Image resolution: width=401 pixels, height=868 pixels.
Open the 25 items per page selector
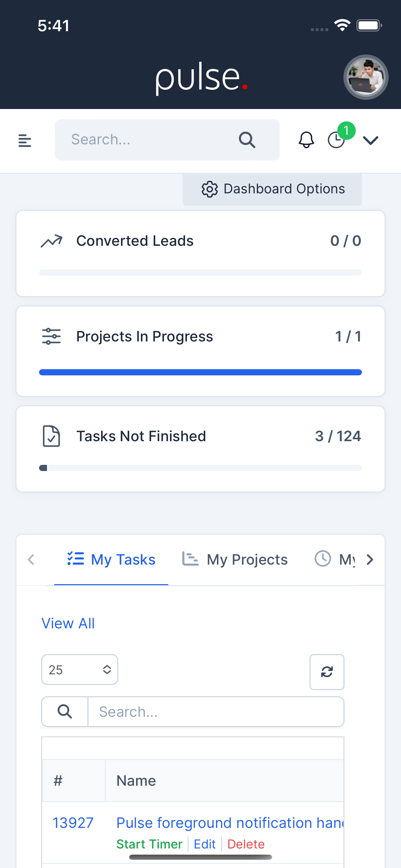tap(80, 669)
